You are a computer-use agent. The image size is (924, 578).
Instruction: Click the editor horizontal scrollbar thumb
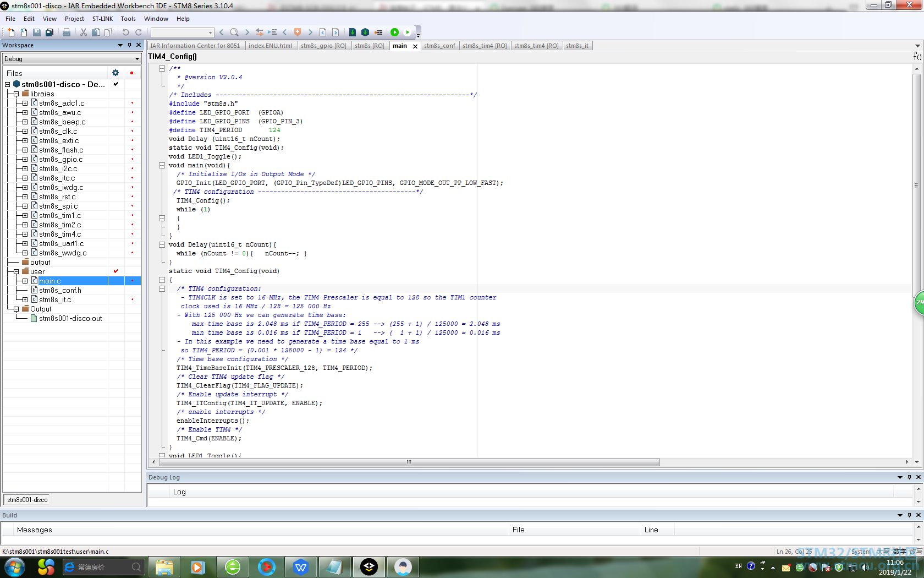coord(409,462)
